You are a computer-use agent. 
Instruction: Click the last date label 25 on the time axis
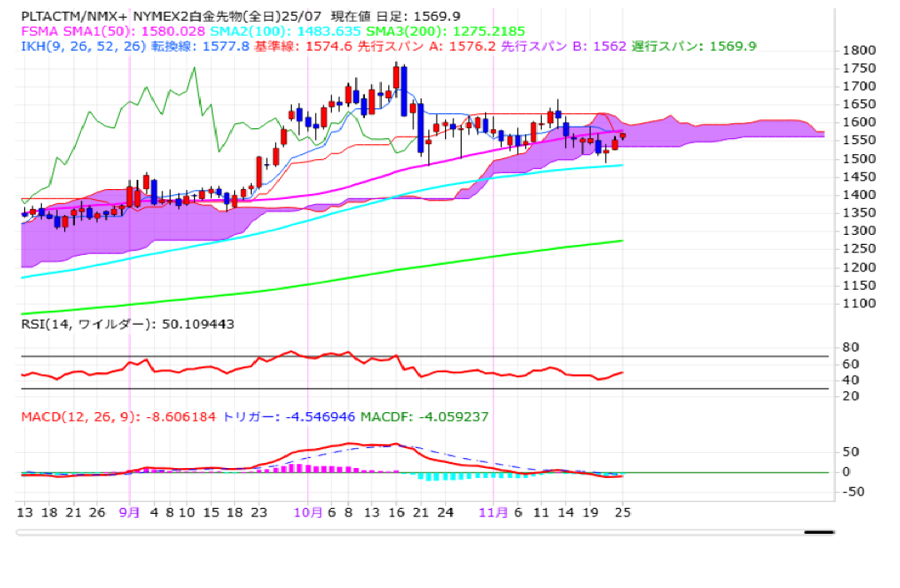pos(622,513)
